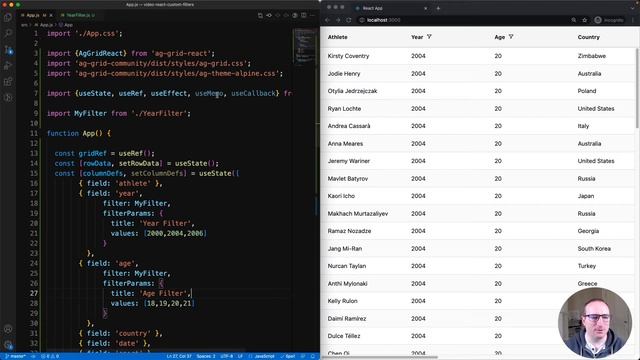Click the Age column header label
This screenshot has width=640, height=360.
[500, 37]
